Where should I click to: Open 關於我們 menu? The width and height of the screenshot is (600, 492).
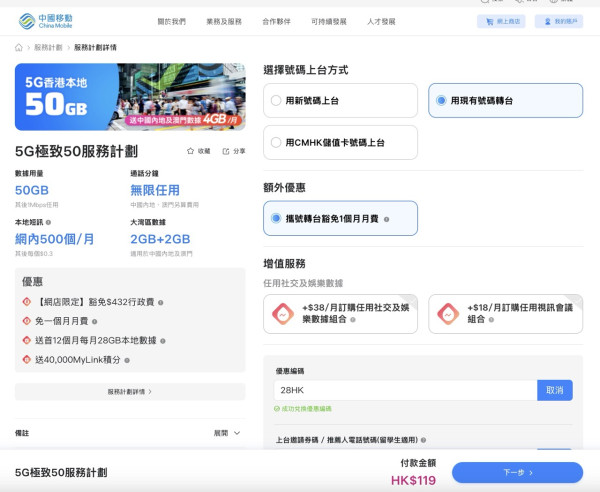click(x=171, y=22)
